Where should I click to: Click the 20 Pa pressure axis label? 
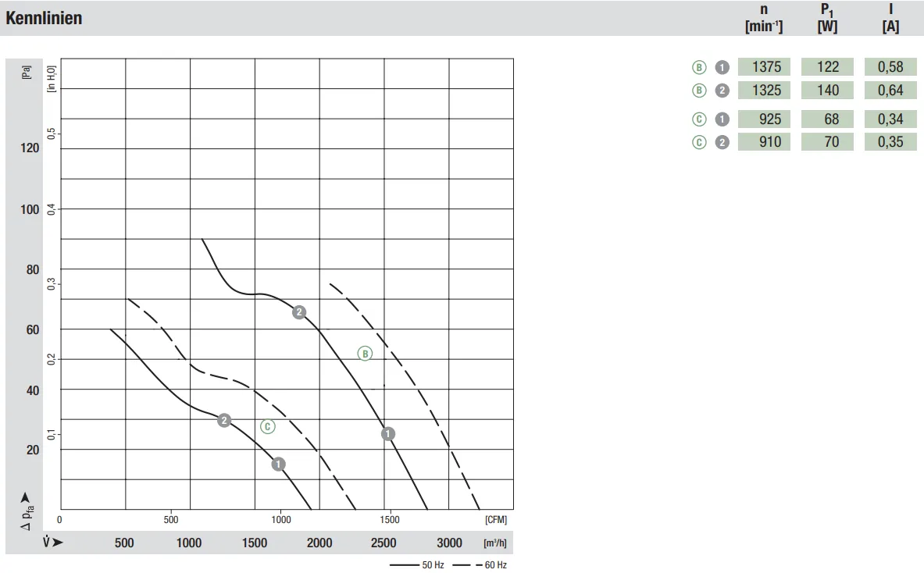pyautogui.click(x=33, y=450)
